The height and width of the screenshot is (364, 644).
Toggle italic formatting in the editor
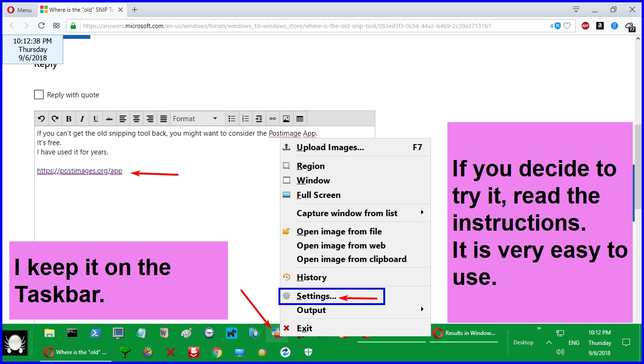coord(82,118)
